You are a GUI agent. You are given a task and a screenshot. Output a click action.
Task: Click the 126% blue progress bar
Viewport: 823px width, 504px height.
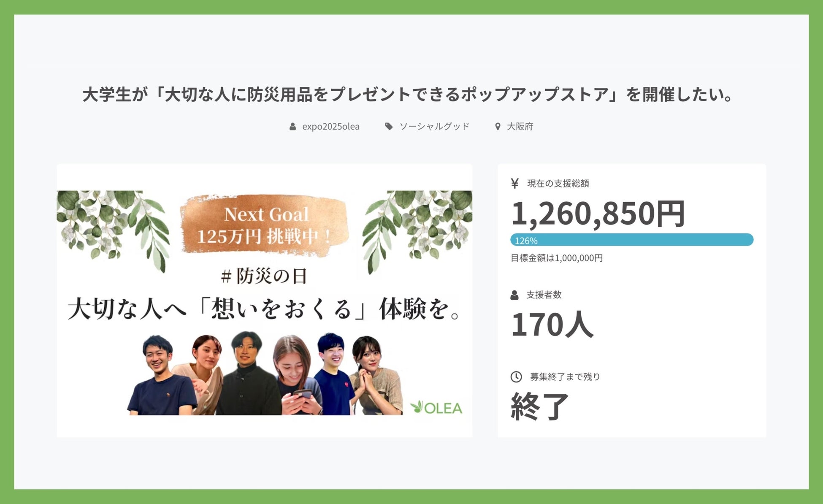632,240
